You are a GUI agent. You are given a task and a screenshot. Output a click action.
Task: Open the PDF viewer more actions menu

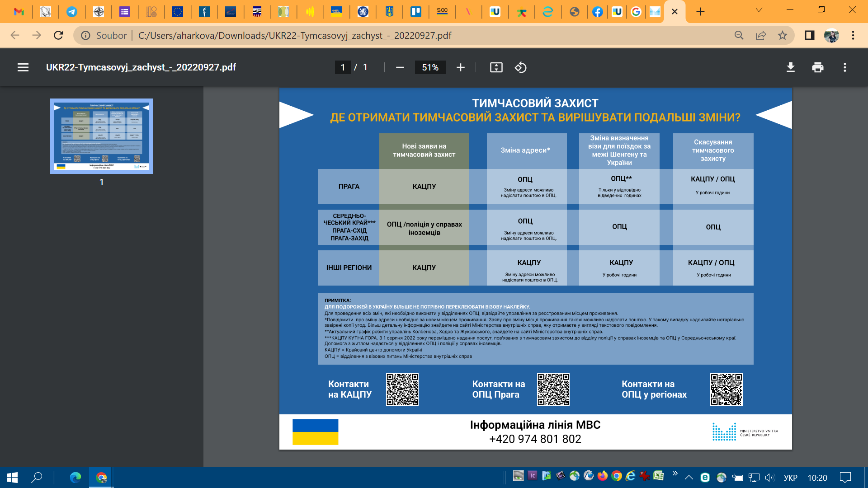844,67
